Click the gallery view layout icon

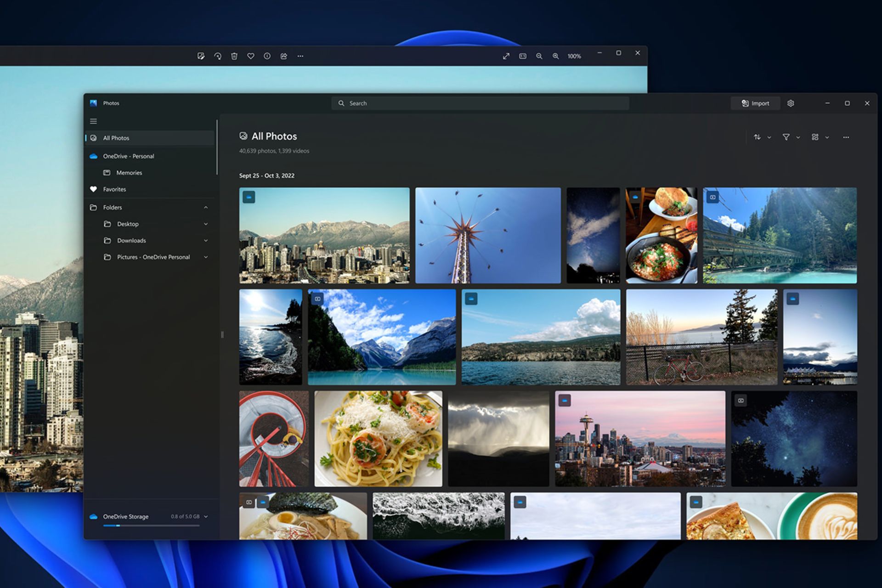point(815,137)
